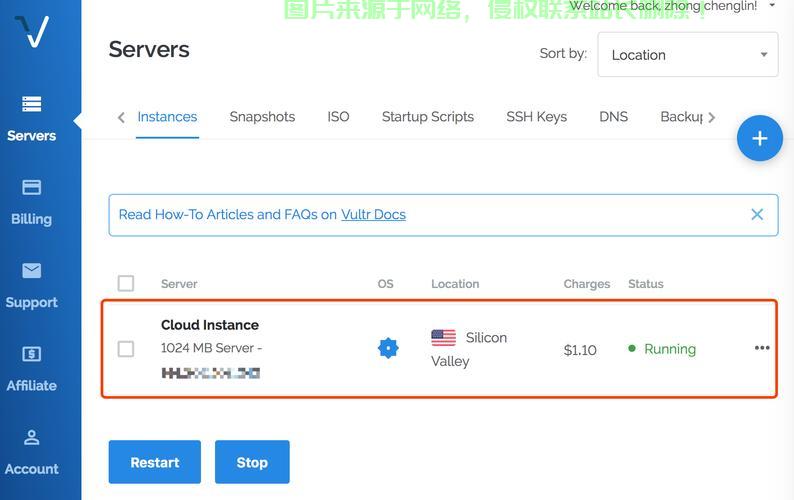Open the Vultr Docs link
The image size is (794, 500).
coord(373,214)
